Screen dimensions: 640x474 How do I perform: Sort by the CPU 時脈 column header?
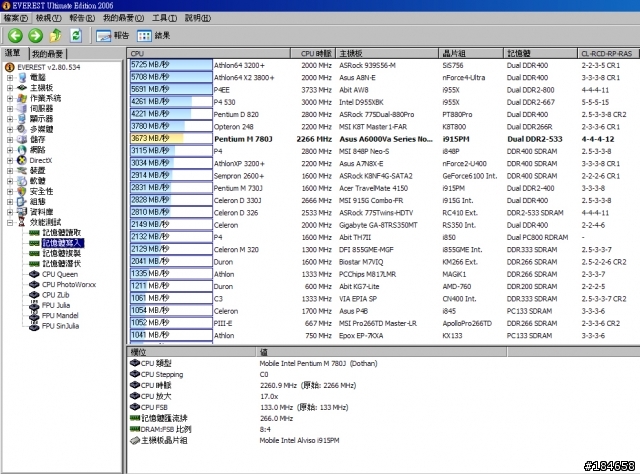[x=313, y=53]
